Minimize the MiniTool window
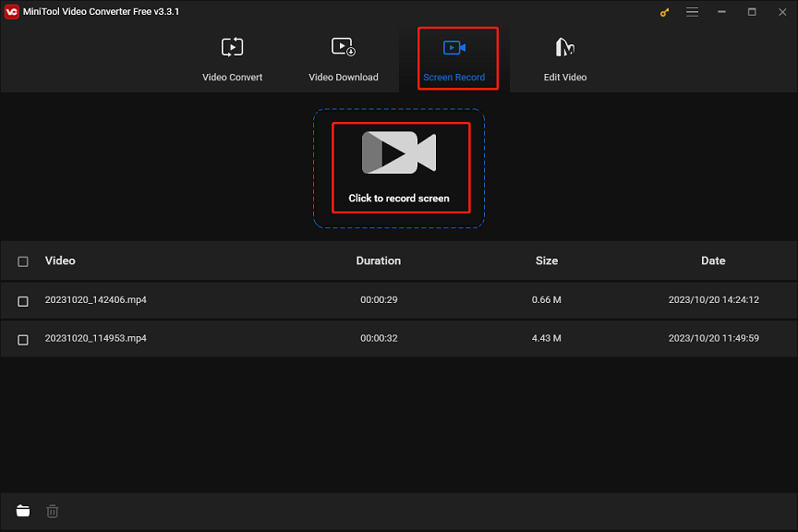The width and height of the screenshot is (798, 532). (x=721, y=12)
